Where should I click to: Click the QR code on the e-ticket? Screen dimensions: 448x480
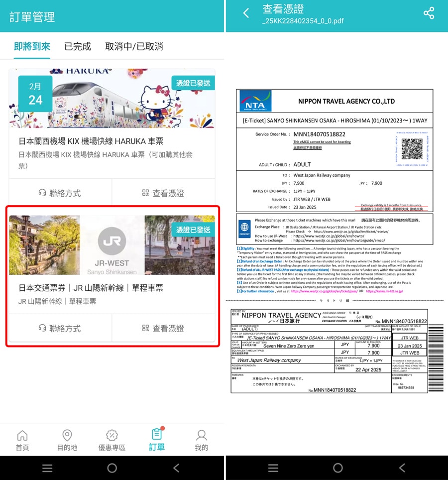412,149
